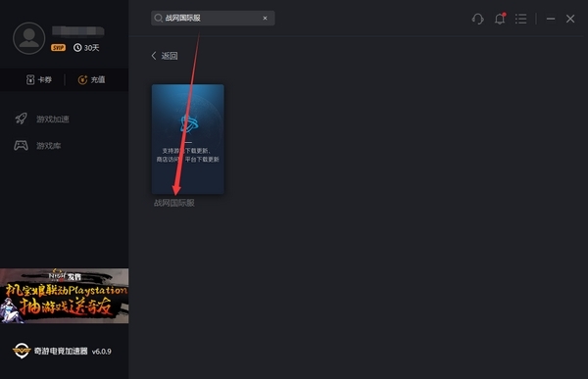Image resolution: width=588 pixels, height=379 pixels.
Task: Click the SVIP badge
Action: 58,48
